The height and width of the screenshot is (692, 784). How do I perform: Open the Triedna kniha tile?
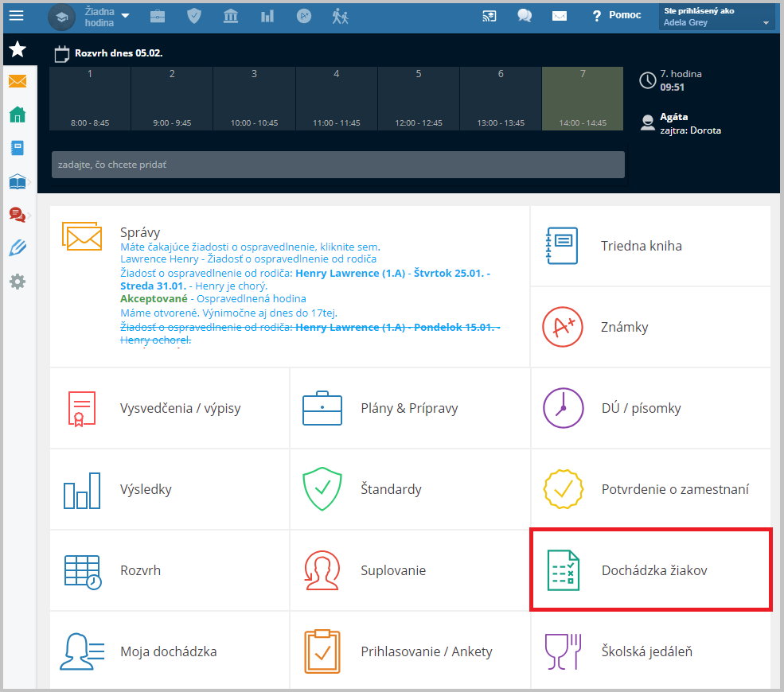click(x=650, y=246)
